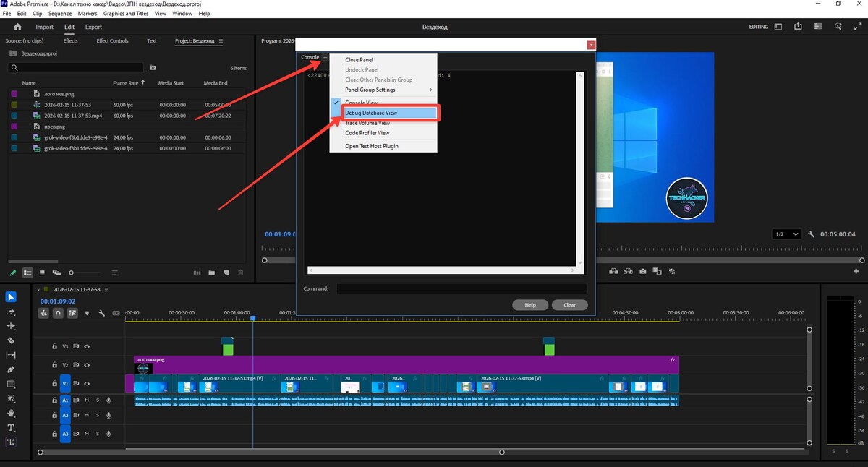
Task: Switch Project panel to Icon view
Action: click(x=42, y=273)
